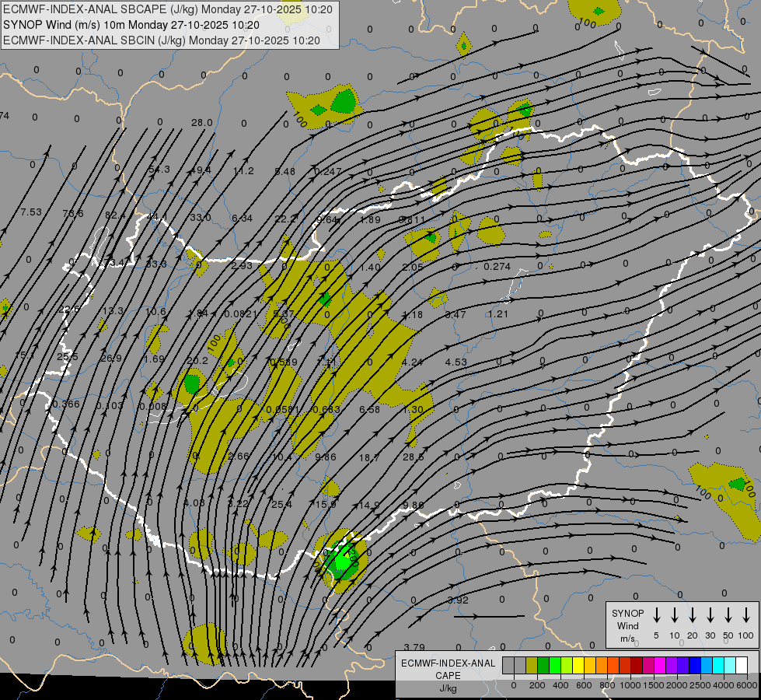Viewport: 761px width, 700px height.
Task: Click the map value 2.66
Action: (x=239, y=456)
